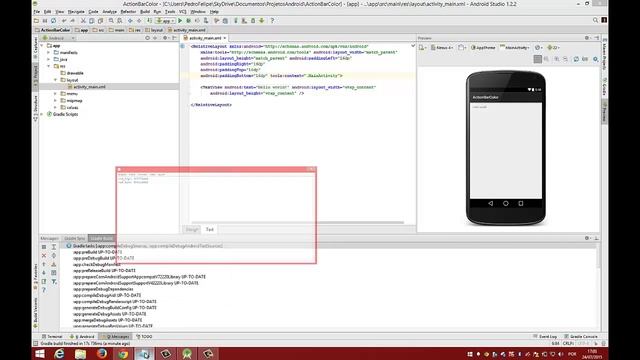Open the Gradle Console button

pos(581,337)
